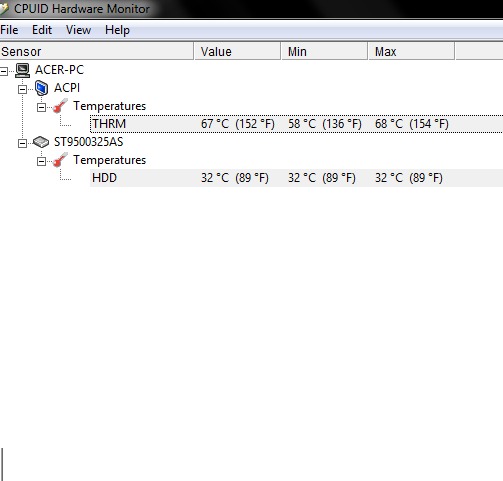
Task: Open the Edit menu
Action: point(42,30)
